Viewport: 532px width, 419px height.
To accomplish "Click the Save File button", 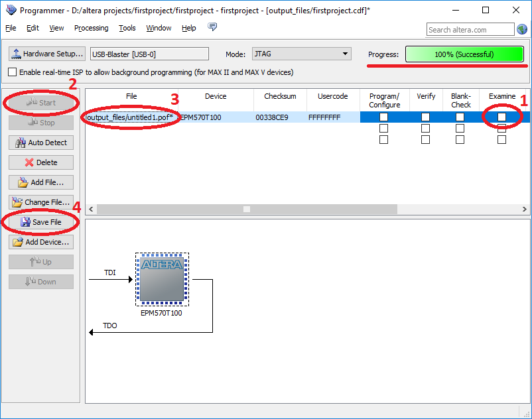I will [41, 222].
